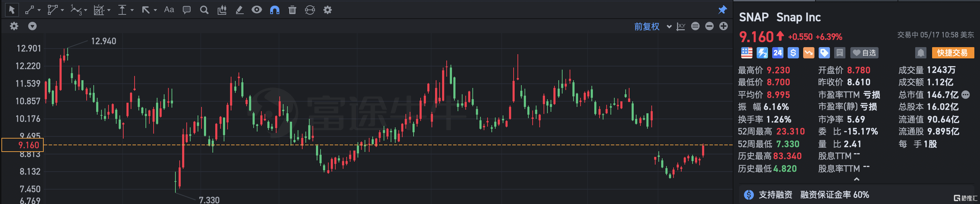Click the 7.330 low price marker
This screenshot has width=980, height=204.
tap(209, 199)
